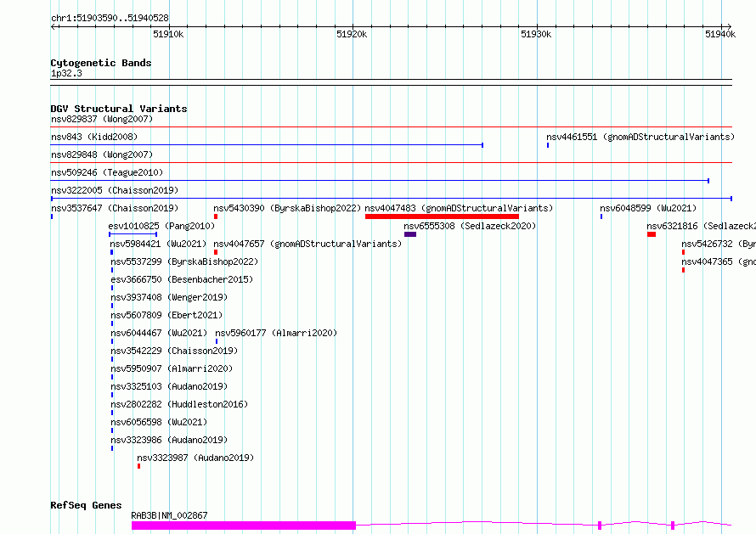The width and height of the screenshot is (756, 534).
Task: Select the esv1010825 (Pang2010) blue span
Action: tap(133, 234)
